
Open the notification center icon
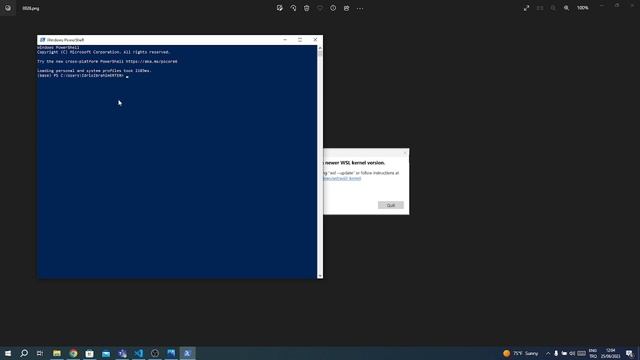(630, 353)
